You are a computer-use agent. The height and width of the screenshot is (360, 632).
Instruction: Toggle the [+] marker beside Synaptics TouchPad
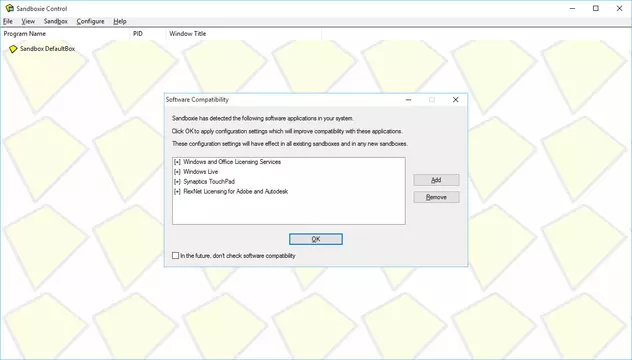point(177,182)
